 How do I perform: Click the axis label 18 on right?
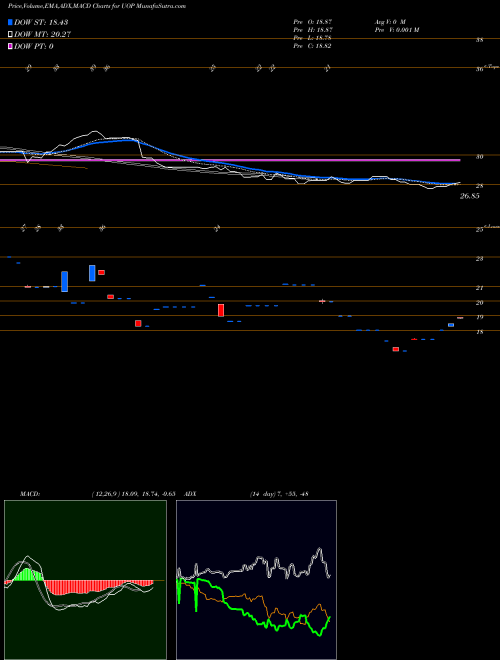click(x=479, y=332)
